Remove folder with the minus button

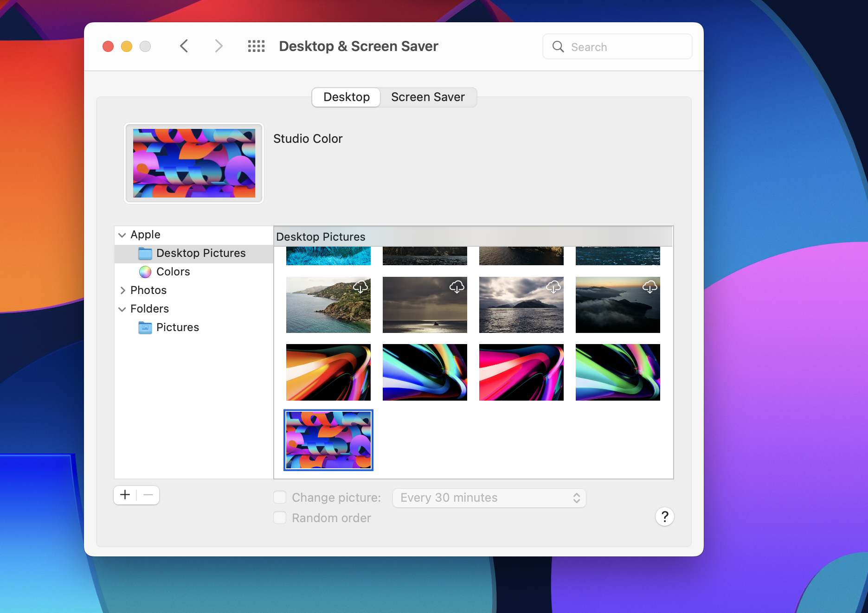[x=148, y=495]
